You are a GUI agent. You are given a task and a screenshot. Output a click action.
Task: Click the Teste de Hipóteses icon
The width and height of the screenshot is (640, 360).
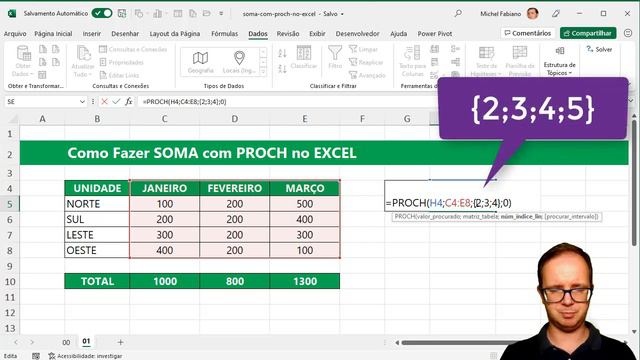(486, 53)
